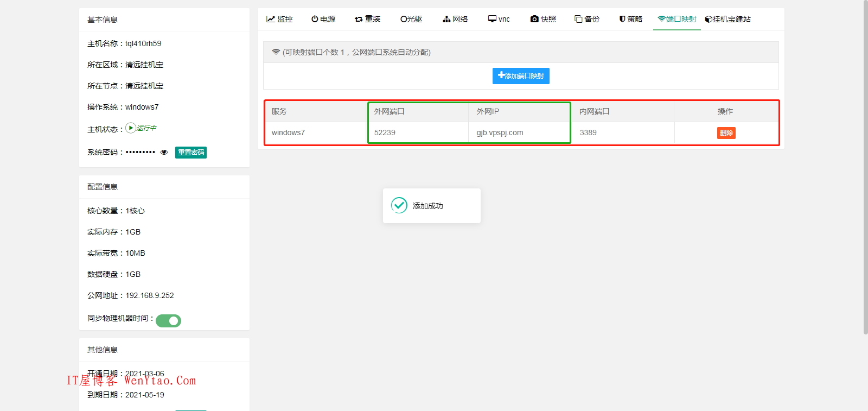This screenshot has width=868, height=411.
Task: Click the 内网端口 column header
Action: pos(595,111)
